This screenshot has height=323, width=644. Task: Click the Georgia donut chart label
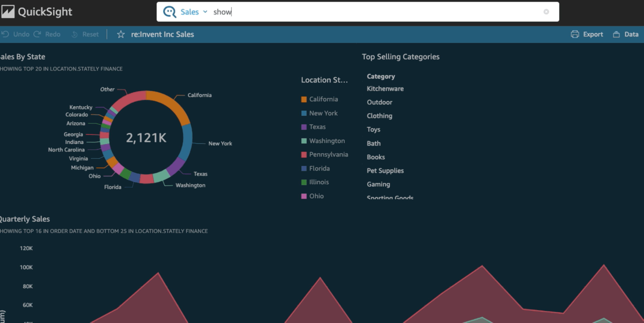[73, 134]
